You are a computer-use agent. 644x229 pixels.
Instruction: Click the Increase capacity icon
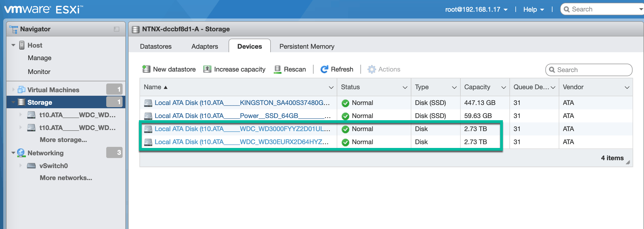tap(207, 69)
